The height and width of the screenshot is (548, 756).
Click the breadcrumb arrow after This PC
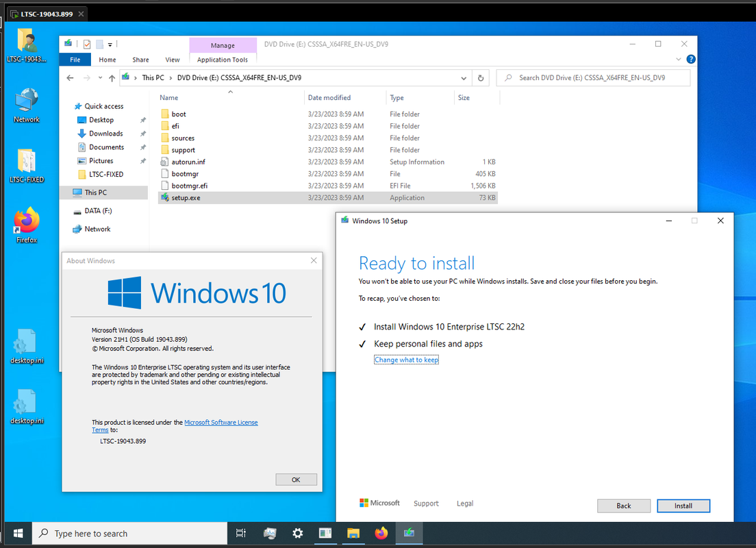(x=171, y=77)
